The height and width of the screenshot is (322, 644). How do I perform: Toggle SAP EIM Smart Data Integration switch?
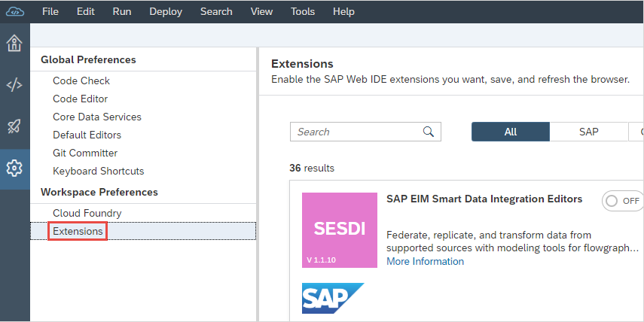623,201
